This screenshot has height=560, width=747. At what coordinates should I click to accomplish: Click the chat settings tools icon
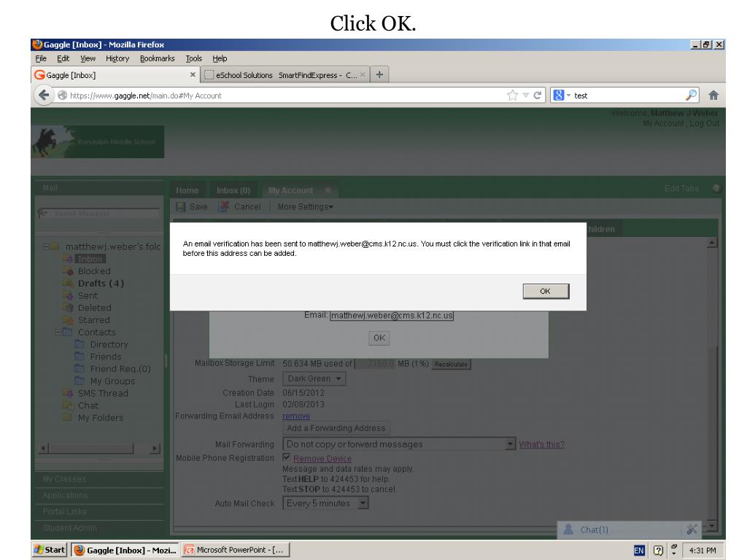pos(692,529)
